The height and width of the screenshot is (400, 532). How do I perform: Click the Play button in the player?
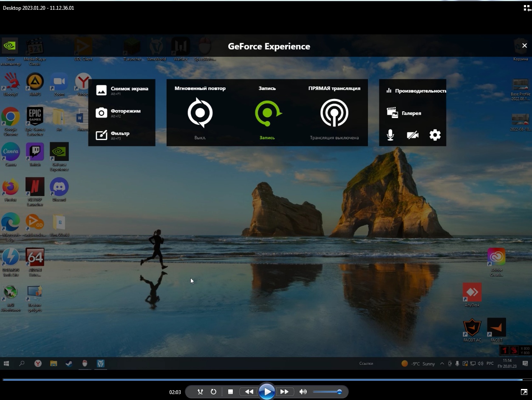266,392
